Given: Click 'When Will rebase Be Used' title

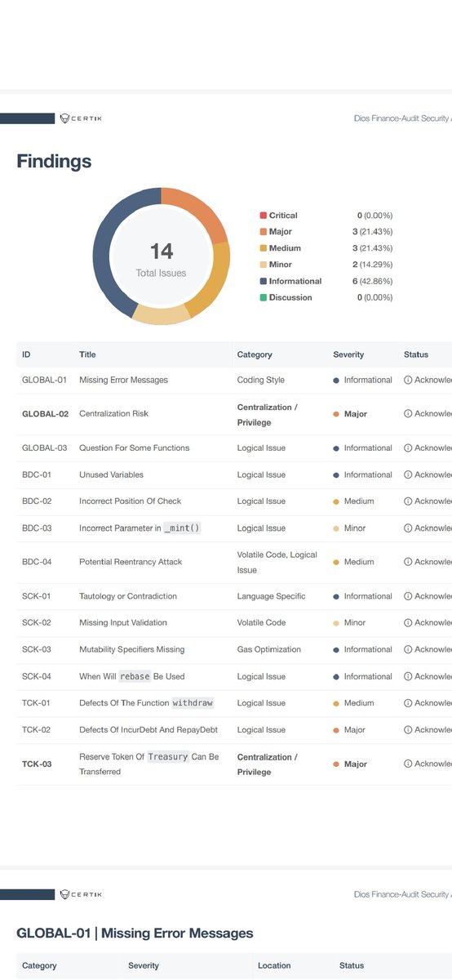Looking at the screenshot, I should [132, 676].
